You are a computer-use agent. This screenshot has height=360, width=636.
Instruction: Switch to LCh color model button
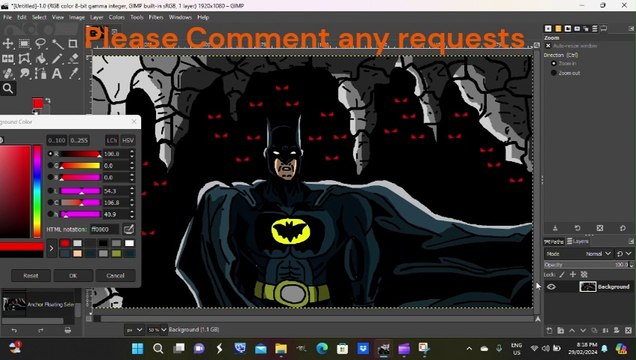tap(112, 140)
